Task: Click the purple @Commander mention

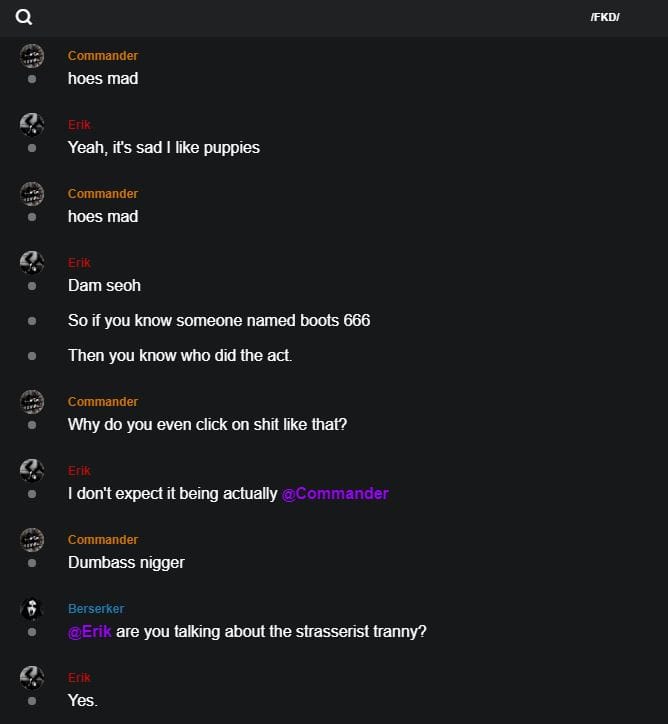Action: pyautogui.click(x=335, y=493)
